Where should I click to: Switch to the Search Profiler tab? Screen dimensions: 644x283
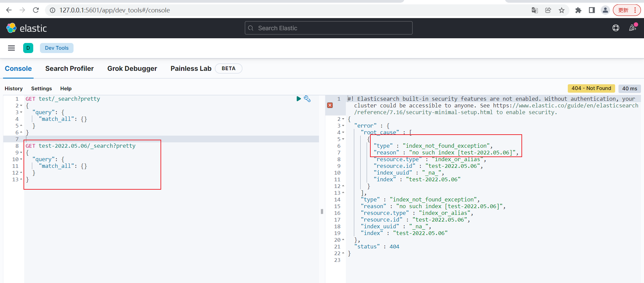pyautogui.click(x=70, y=68)
